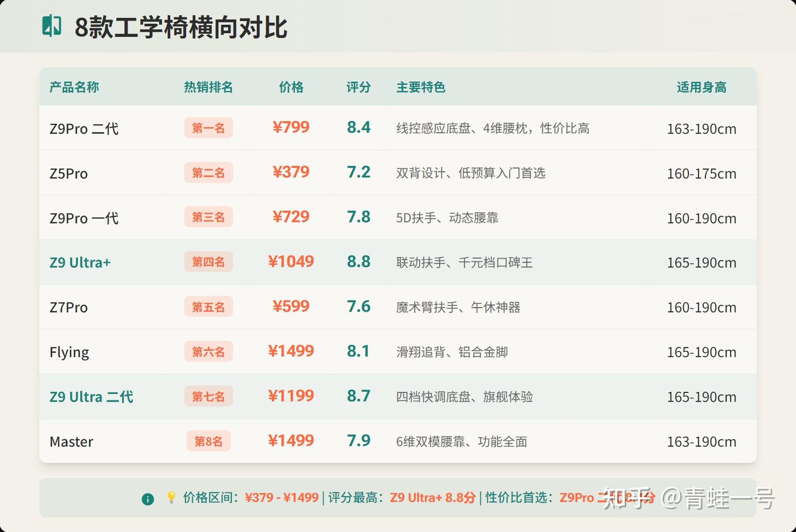
Task: Click the 7.2 rating
Action: [x=359, y=172]
